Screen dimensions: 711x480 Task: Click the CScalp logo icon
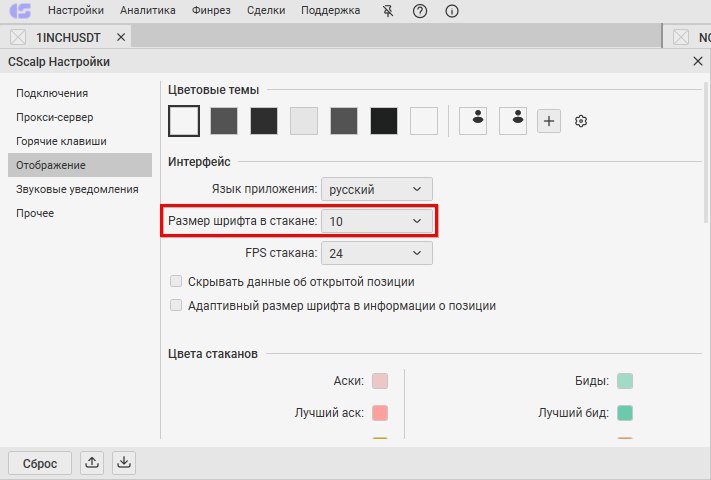tap(20, 10)
